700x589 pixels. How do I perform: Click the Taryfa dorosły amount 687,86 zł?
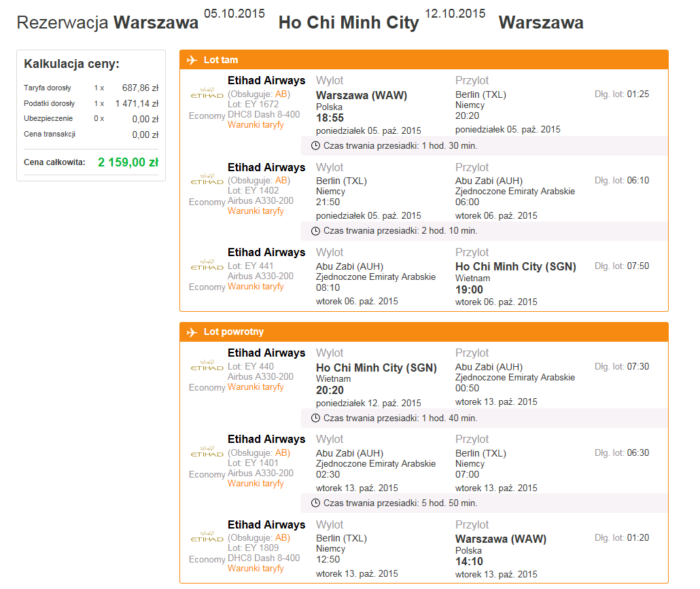tap(140, 88)
